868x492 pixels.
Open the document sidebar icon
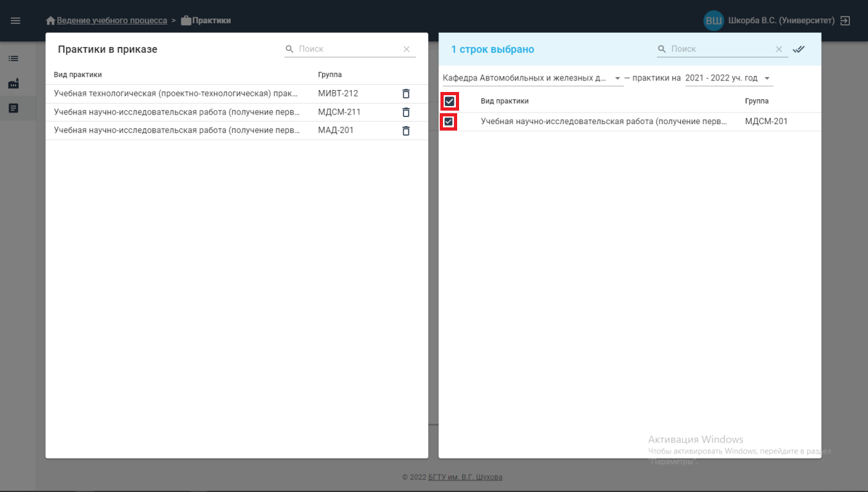(x=14, y=108)
